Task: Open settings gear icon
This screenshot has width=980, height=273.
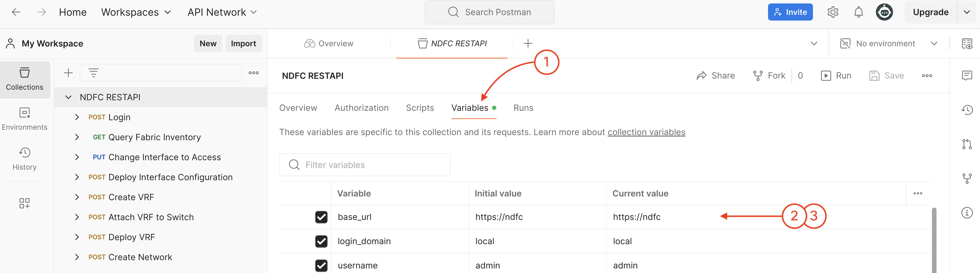Action: 833,12
